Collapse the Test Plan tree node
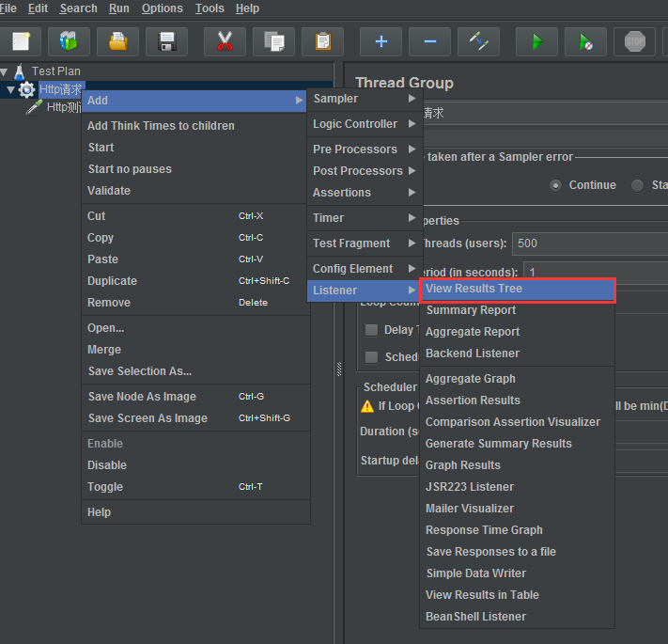 [x=4, y=71]
